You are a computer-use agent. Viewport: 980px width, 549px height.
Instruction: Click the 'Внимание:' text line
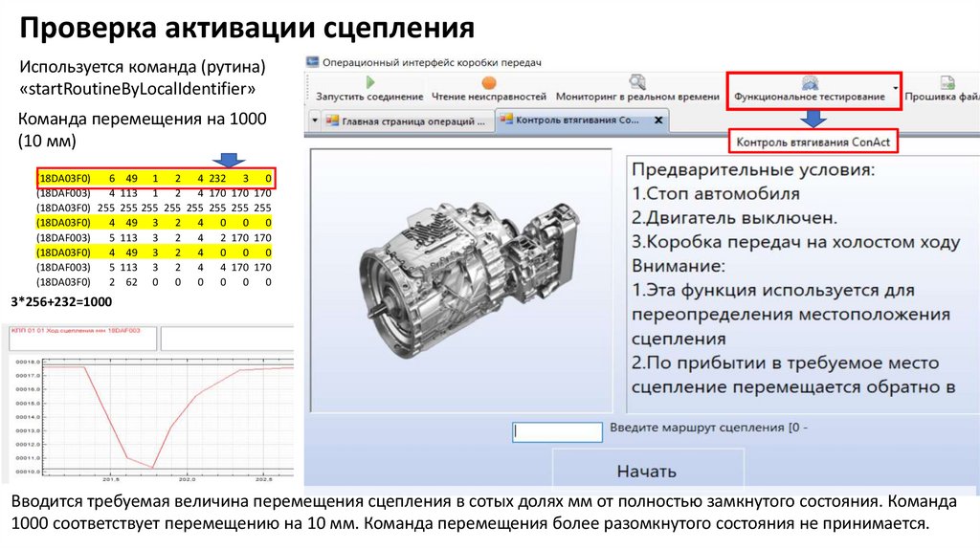tap(679, 266)
